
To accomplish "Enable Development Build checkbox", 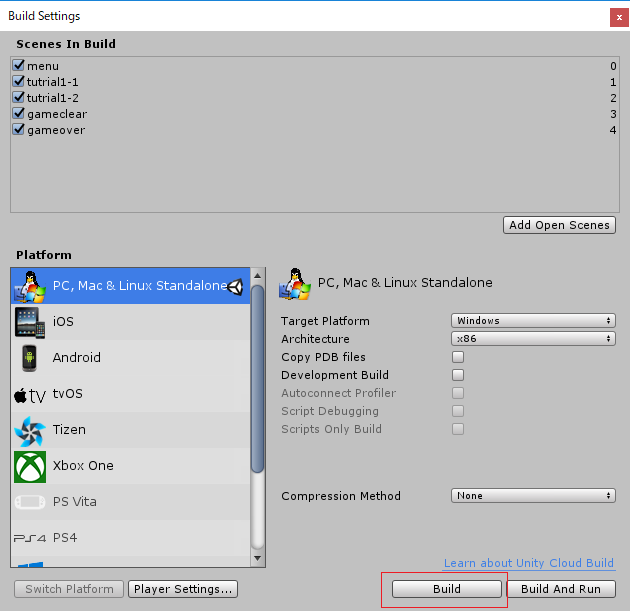I will [x=458, y=375].
